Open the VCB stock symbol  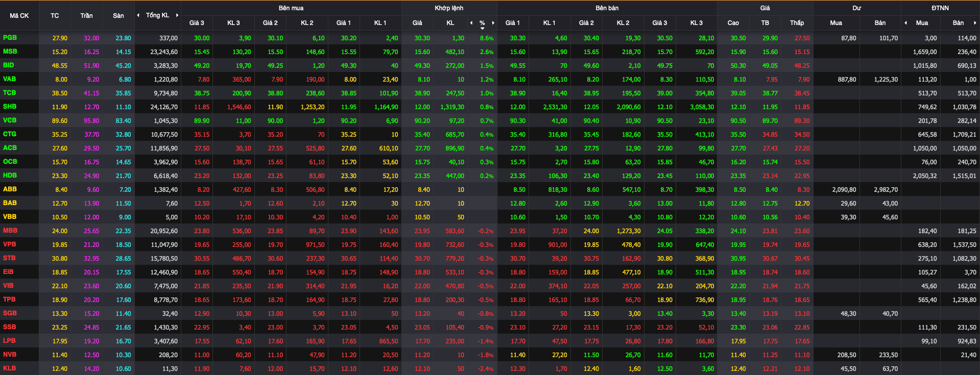point(10,120)
